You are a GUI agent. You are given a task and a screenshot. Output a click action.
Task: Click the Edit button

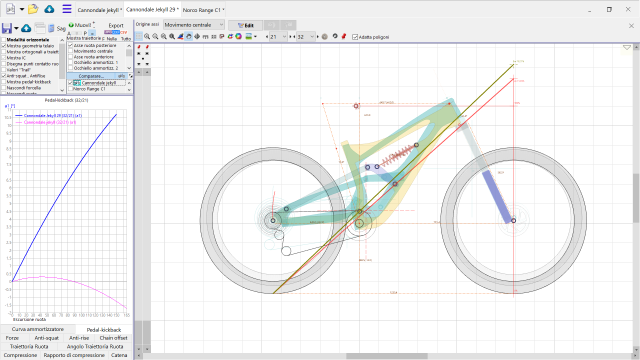pos(245,25)
